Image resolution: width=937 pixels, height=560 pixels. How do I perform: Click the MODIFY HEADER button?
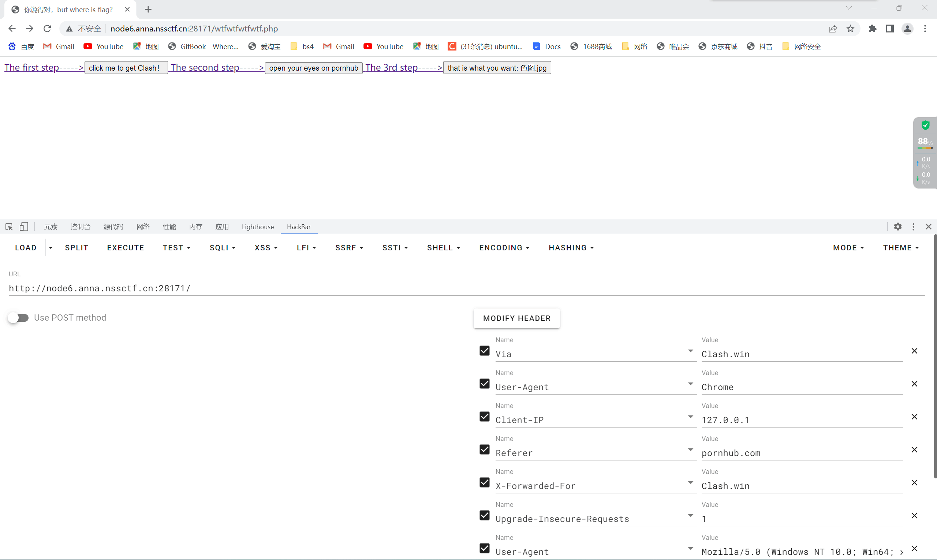tap(516, 318)
